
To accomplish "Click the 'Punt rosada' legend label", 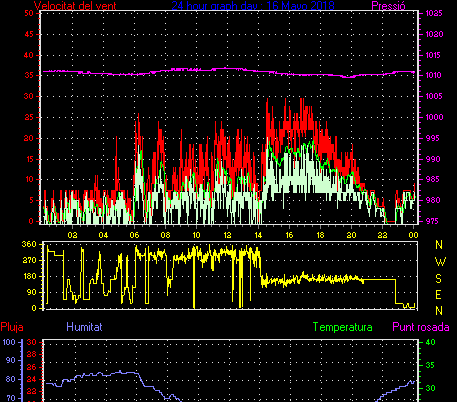I will point(421,327).
